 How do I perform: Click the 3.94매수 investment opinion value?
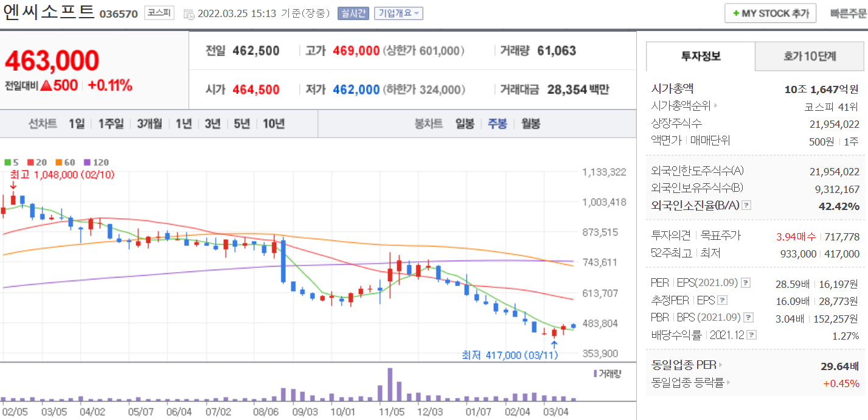coord(797,237)
